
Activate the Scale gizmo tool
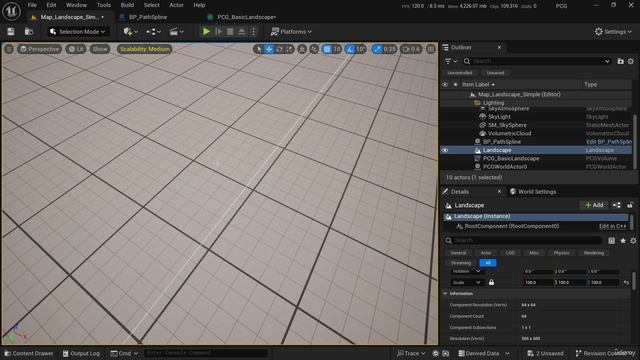pos(289,49)
